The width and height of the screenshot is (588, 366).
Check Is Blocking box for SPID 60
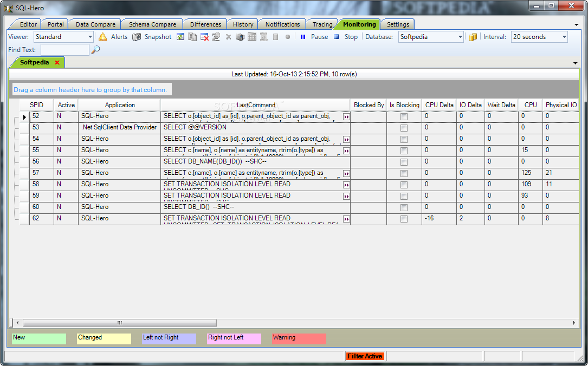tap(404, 207)
